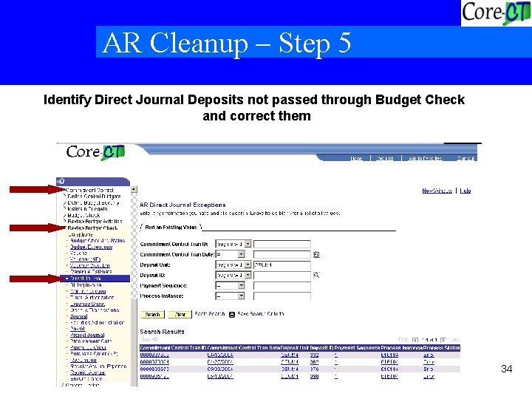Click into Commitment Control Tran Date text field

tap(282, 254)
